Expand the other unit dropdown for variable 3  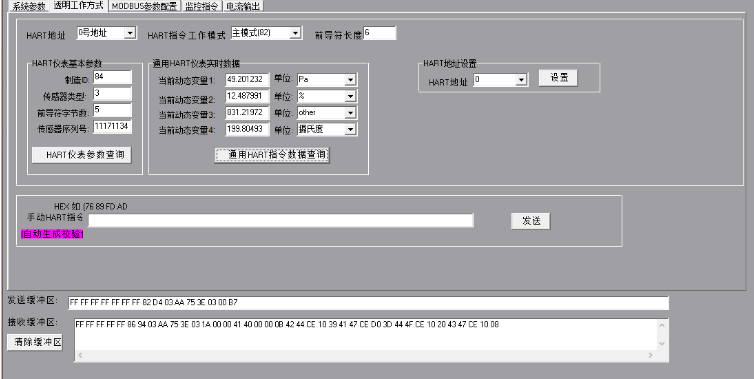[x=351, y=113]
